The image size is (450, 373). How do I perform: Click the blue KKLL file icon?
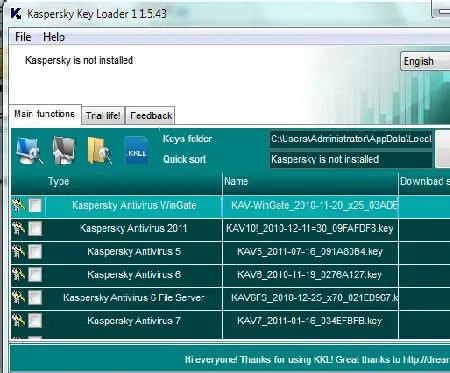pyautogui.click(x=136, y=150)
